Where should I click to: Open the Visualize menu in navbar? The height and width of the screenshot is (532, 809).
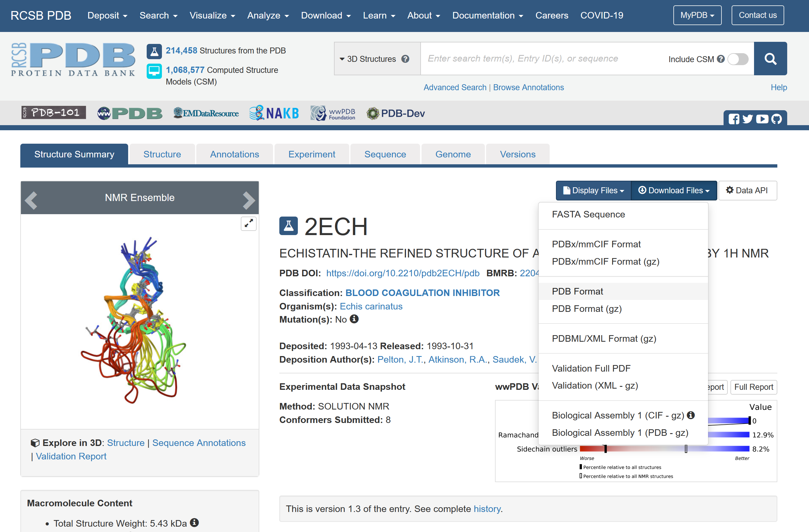212,15
